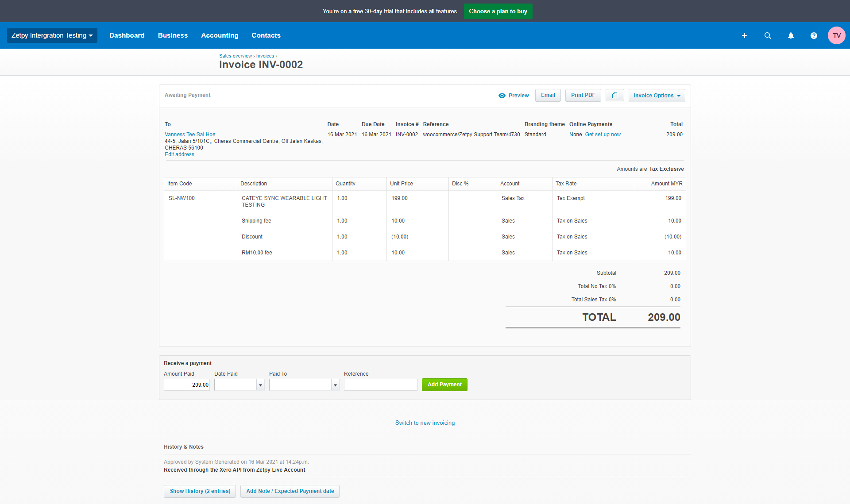
Task: Open the Accounting menu
Action: tap(220, 35)
